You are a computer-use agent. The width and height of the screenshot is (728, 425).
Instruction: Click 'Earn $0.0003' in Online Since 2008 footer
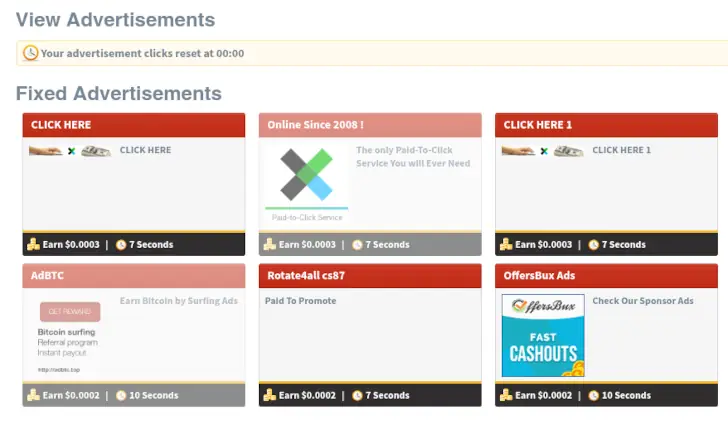tap(307, 245)
